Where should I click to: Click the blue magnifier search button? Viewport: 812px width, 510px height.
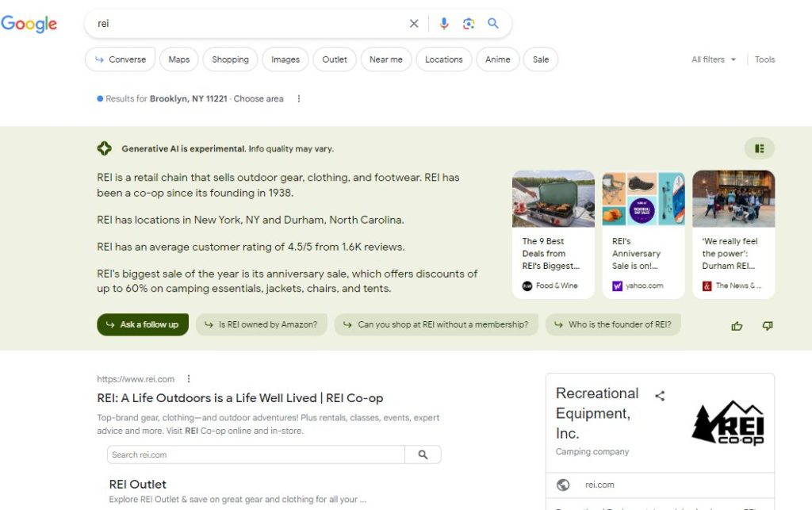click(x=493, y=24)
